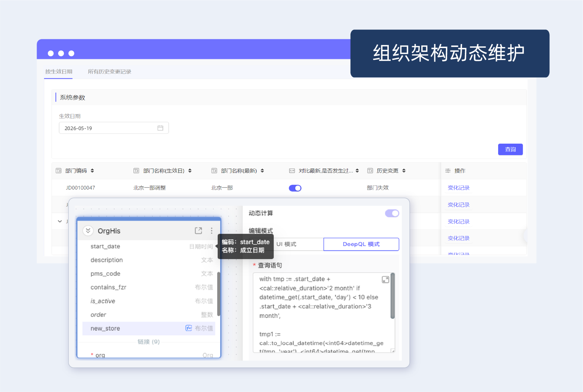Viewport: 583px width, 392px height.
Task: Select the start_date field row
Action: 149,247
